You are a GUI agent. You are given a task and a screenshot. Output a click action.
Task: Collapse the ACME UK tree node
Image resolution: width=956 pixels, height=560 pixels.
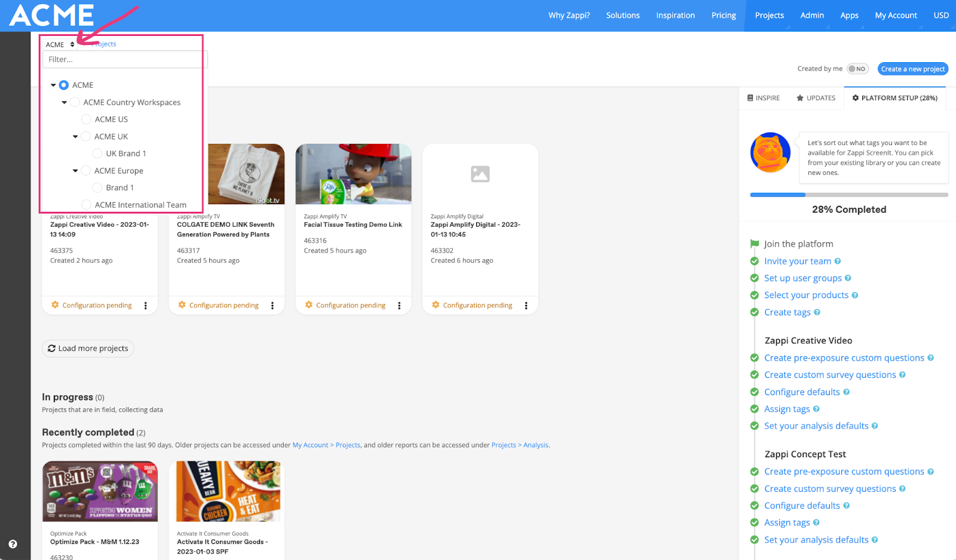pyautogui.click(x=75, y=137)
